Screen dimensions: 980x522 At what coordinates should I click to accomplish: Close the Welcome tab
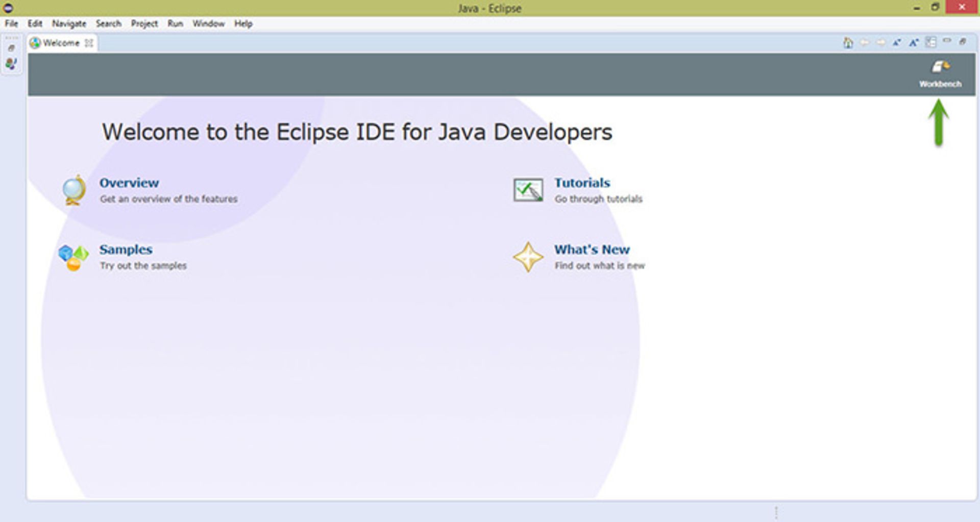tap(89, 43)
